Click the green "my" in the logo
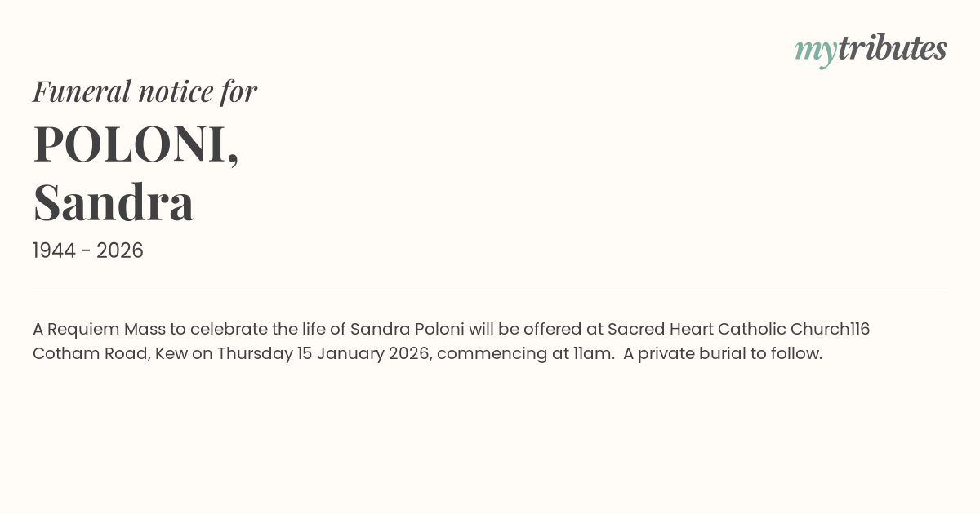The height and width of the screenshot is (514, 980). pos(815,51)
